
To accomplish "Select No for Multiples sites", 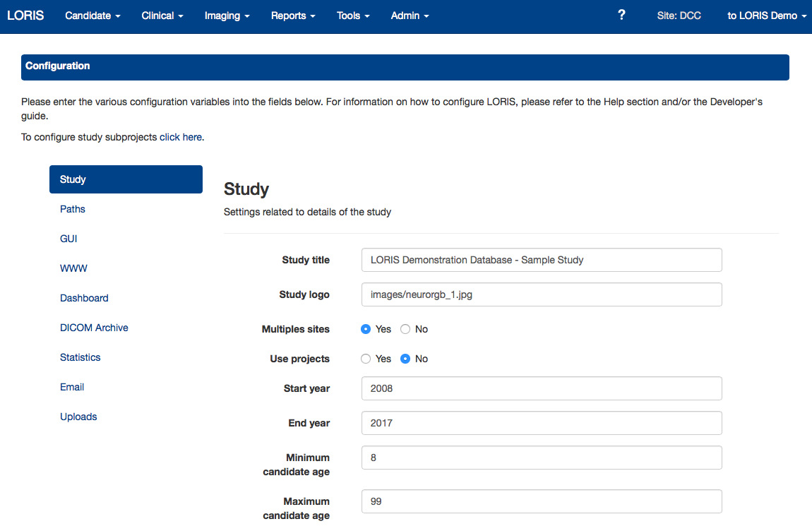I will coord(405,329).
